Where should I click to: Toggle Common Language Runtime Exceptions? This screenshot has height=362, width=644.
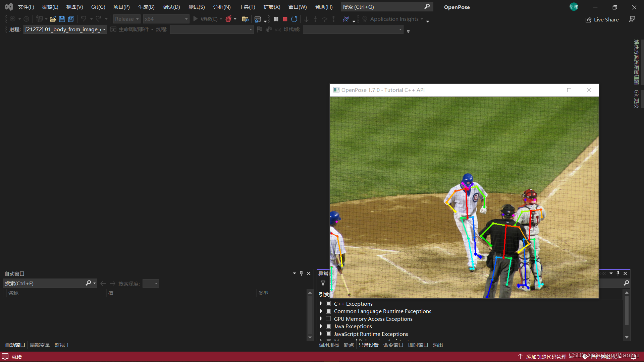tap(328, 311)
